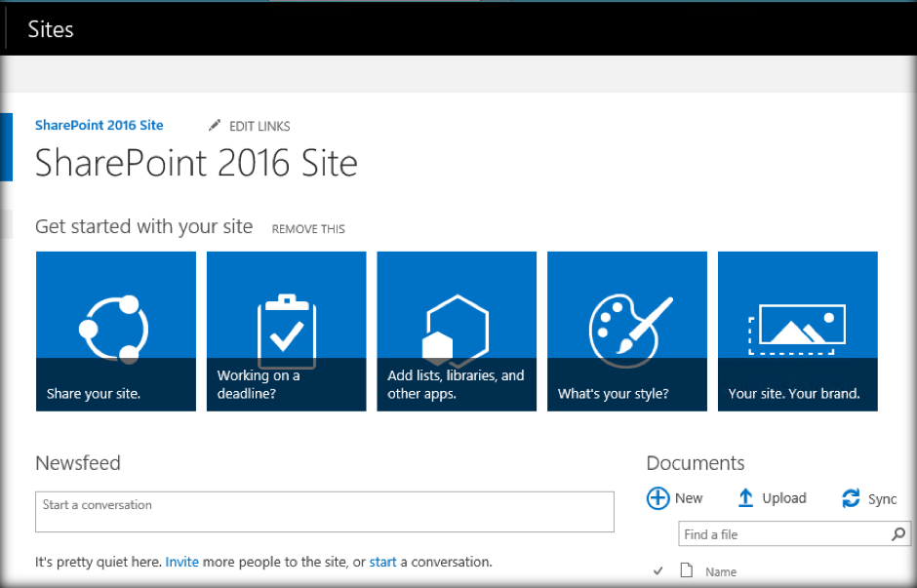Click the Sync label in Documents
Viewport: 917px width, 588px height.
pos(883,499)
